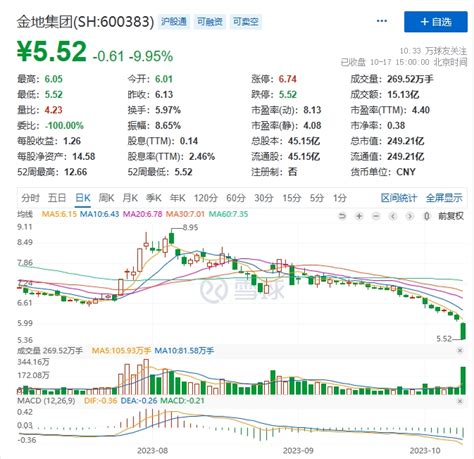Viewport: 474px width, 459px height.
Task: Click the 可融资 tag
Action: [x=210, y=22]
